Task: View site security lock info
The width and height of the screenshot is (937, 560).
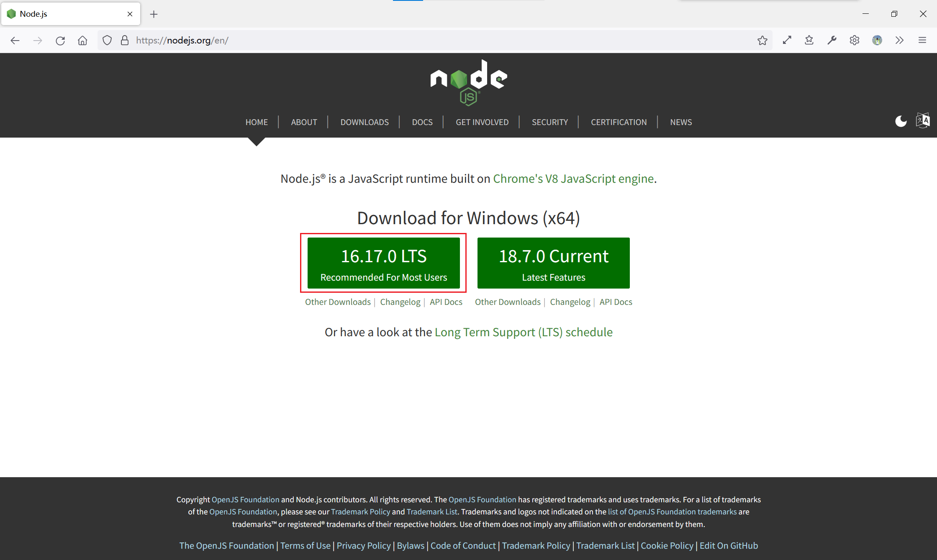Action: pyautogui.click(x=125, y=41)
